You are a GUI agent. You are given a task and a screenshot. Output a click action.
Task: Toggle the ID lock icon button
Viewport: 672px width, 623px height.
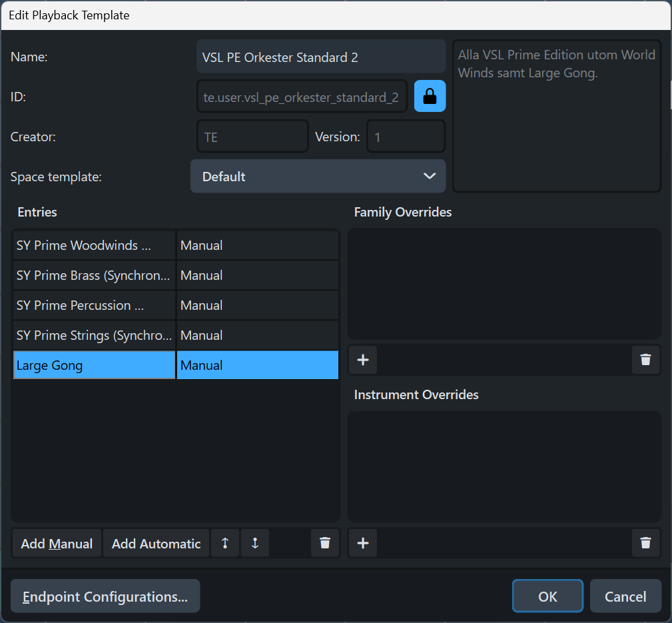(x=430, y=96)
